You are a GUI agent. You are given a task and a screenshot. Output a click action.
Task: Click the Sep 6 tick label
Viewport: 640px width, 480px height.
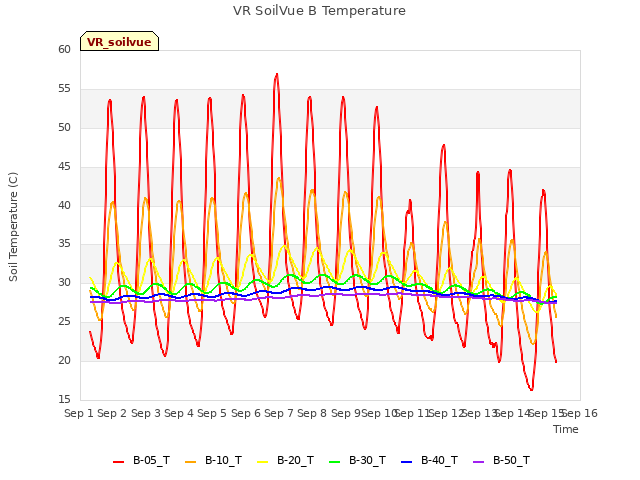(246, 413)
